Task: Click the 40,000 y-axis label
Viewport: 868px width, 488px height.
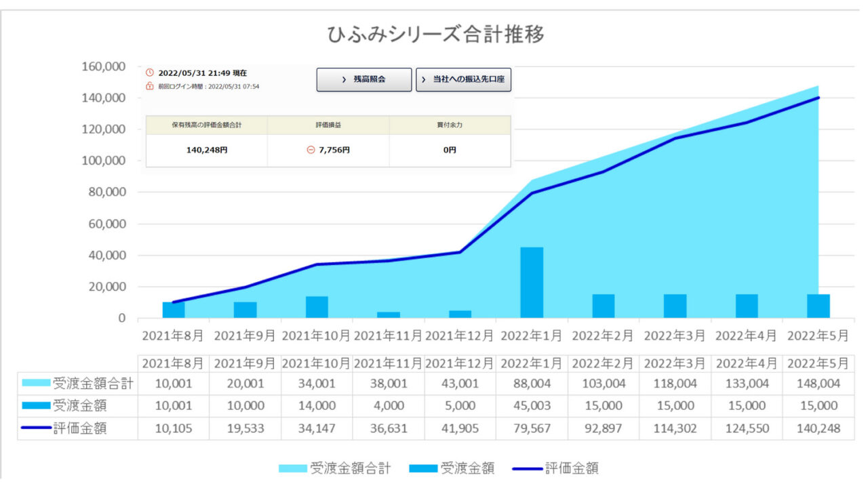Action: click(107, 255)
